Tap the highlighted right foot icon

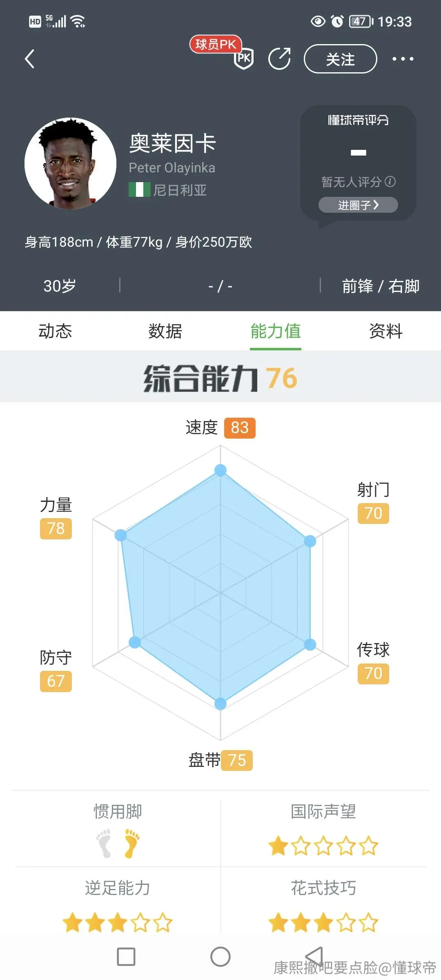(131, 843)
